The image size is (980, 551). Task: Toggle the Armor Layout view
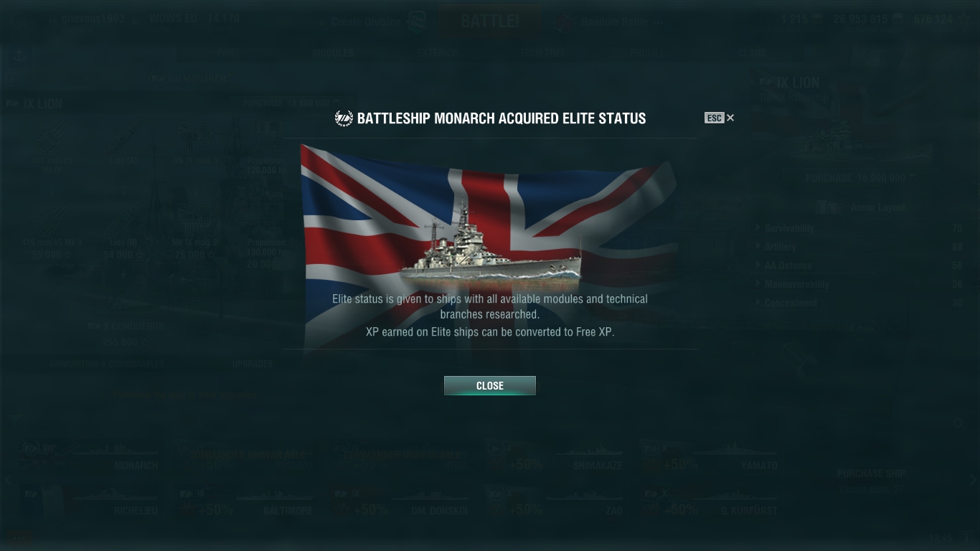[x=862, y=207]
